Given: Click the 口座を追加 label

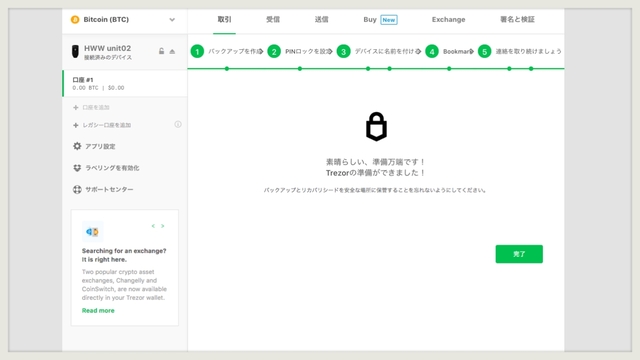Looking at the screenshot, I should (x=96, y=107).
